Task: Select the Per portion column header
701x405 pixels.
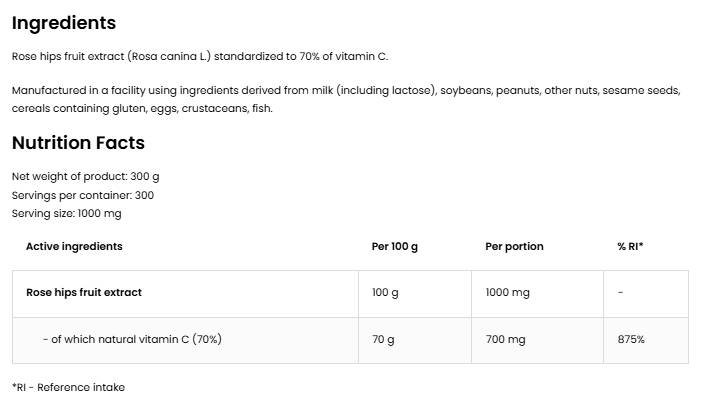Action: tap(514, 246)
